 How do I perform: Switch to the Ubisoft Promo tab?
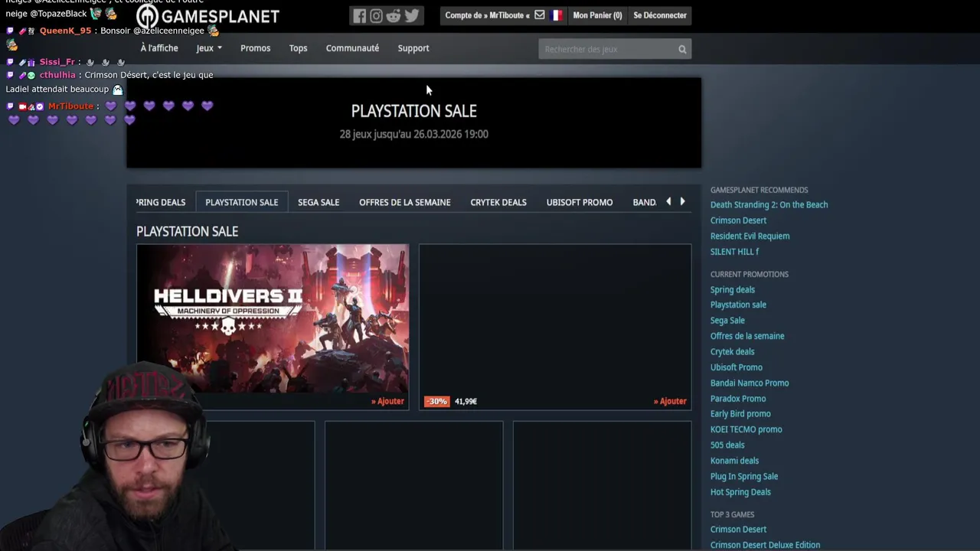580,202
